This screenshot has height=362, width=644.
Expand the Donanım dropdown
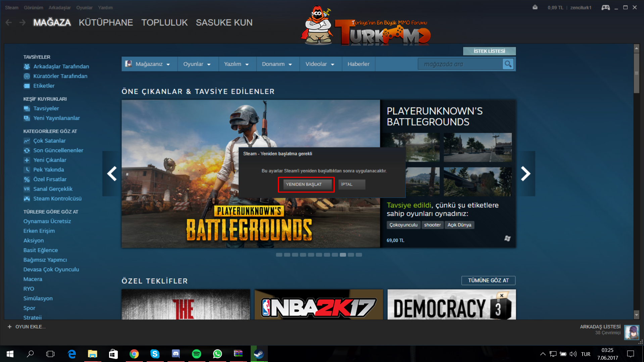click(277, 64)
